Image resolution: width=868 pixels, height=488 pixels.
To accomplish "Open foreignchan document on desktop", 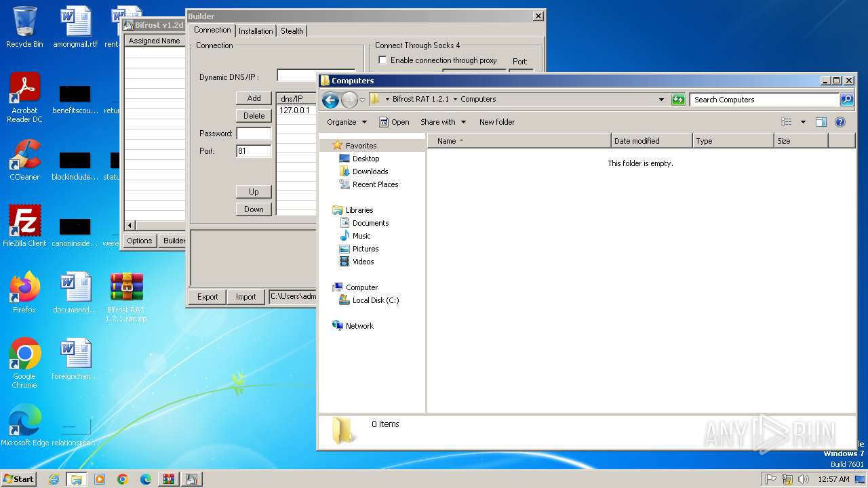I will 75,359.
